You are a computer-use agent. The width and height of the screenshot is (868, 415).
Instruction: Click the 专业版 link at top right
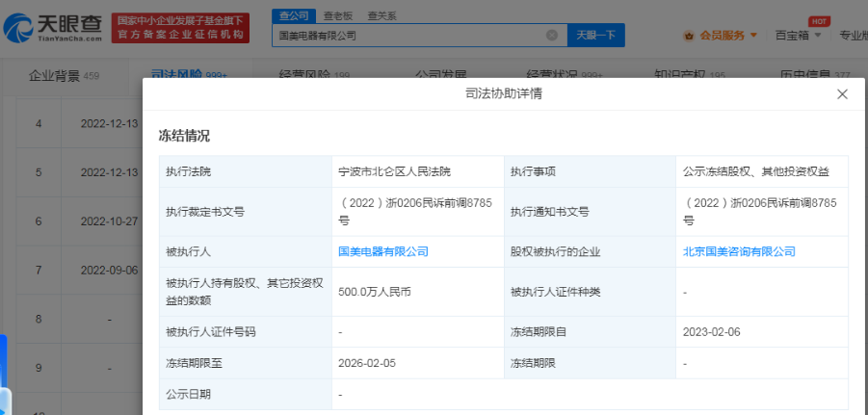click(x=853, y=36)
